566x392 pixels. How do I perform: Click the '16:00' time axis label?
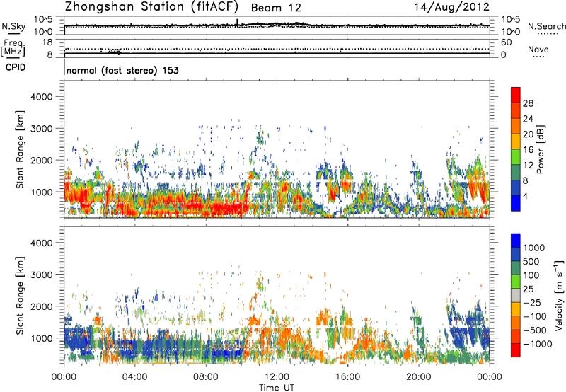pyautogui.click(x=347, y=377)
